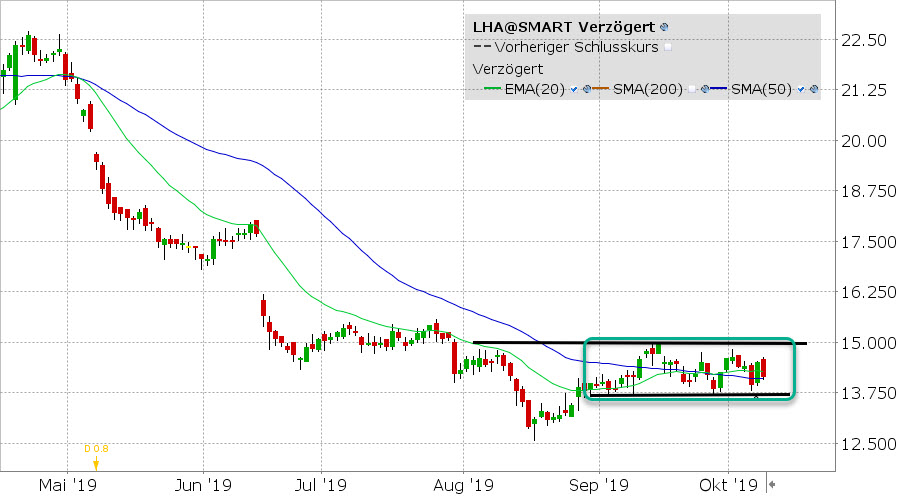Click the time axis scroll arrow
The width and height of the screenshot is (900, 500).
coord(772,485)
